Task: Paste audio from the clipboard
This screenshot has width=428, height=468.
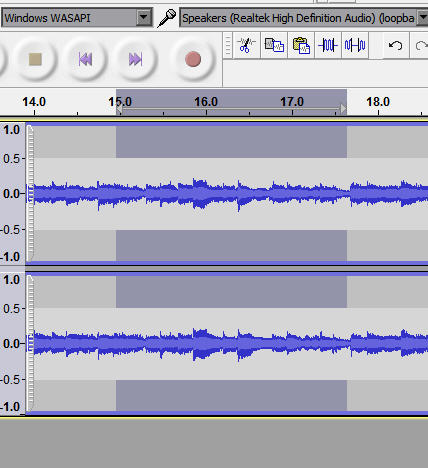Action: pos(301,45)
